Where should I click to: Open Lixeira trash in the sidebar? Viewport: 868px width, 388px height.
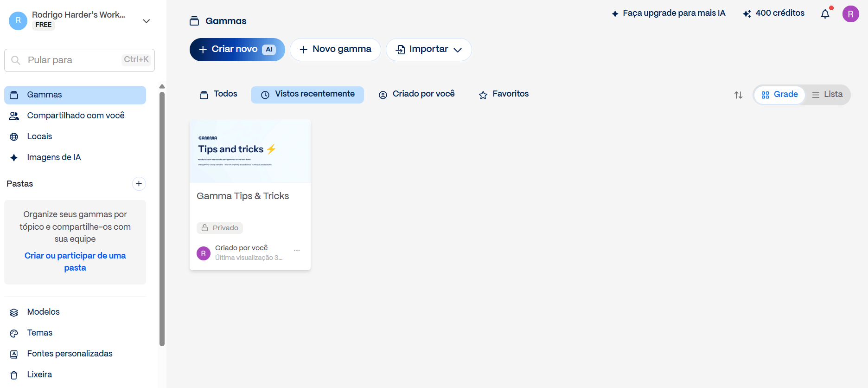[x=75, y=375]
